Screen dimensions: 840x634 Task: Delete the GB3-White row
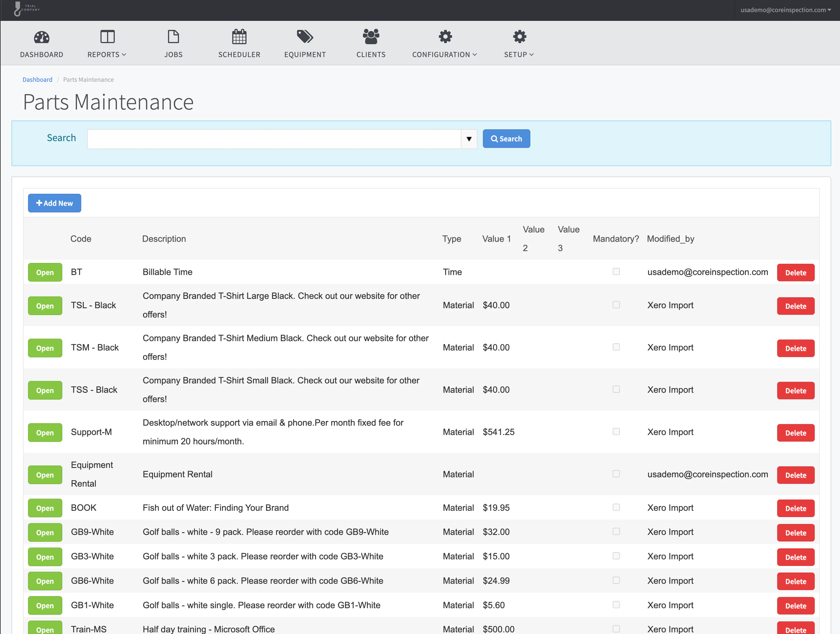796,557
